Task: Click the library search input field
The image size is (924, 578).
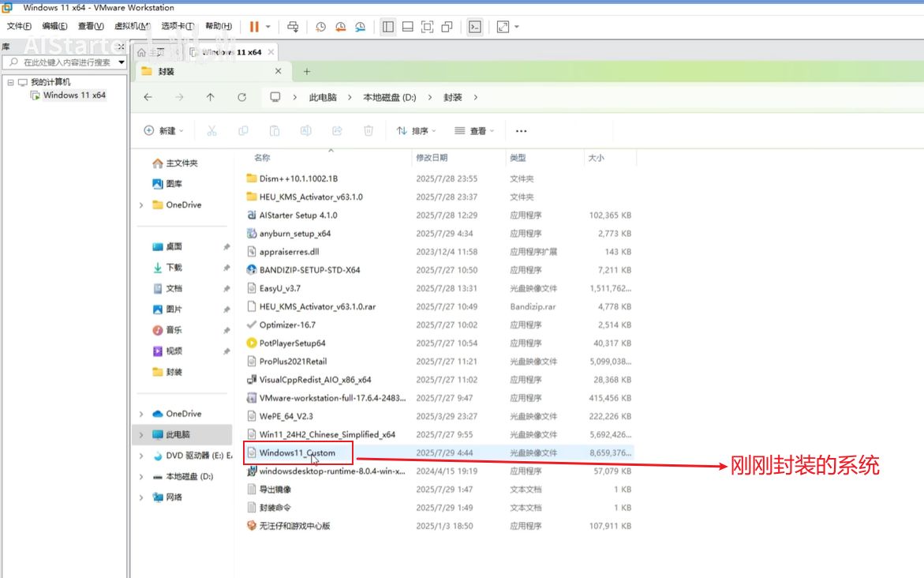Action: coord(63,62)
